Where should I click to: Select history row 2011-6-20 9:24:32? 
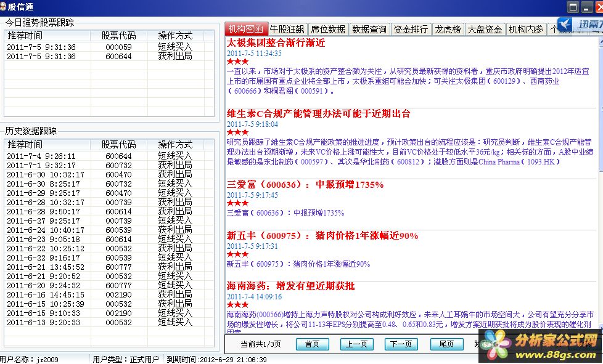tap(109, 286)
